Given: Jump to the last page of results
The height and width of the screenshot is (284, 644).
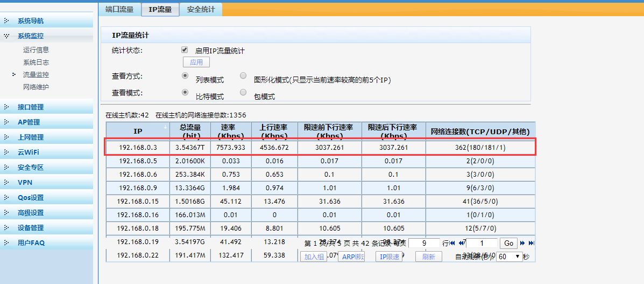Looking at the screenshot, I should click(x=532, y=244).
